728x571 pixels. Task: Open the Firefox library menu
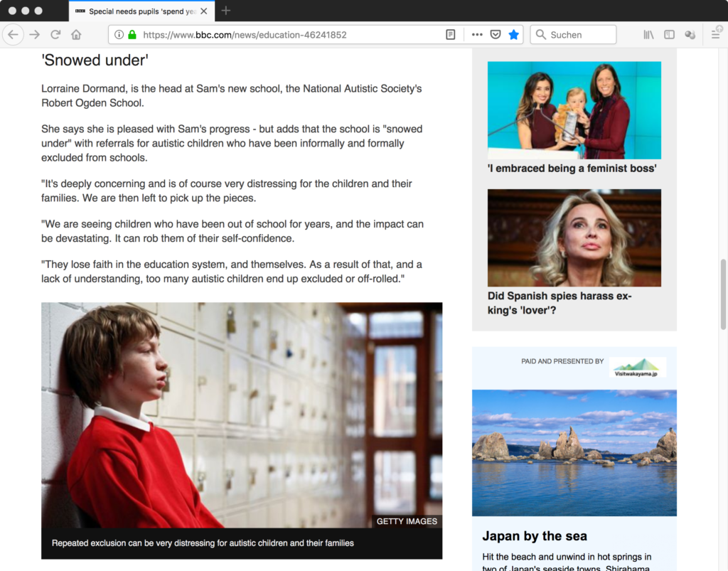tap(648, 34)
